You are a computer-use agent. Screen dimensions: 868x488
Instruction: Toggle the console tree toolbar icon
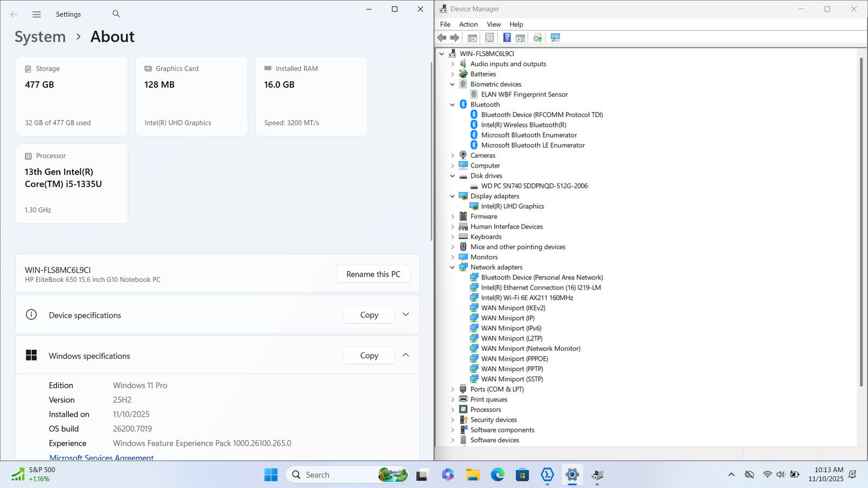[x=472, y=38]
